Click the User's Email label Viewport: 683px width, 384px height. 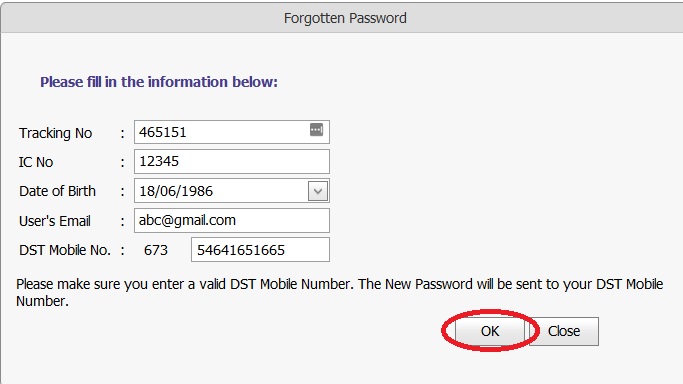tap(55, 221)
